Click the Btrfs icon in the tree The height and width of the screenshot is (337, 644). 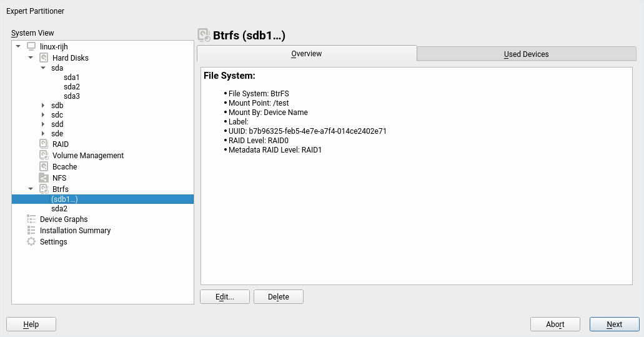pos(44,189)
